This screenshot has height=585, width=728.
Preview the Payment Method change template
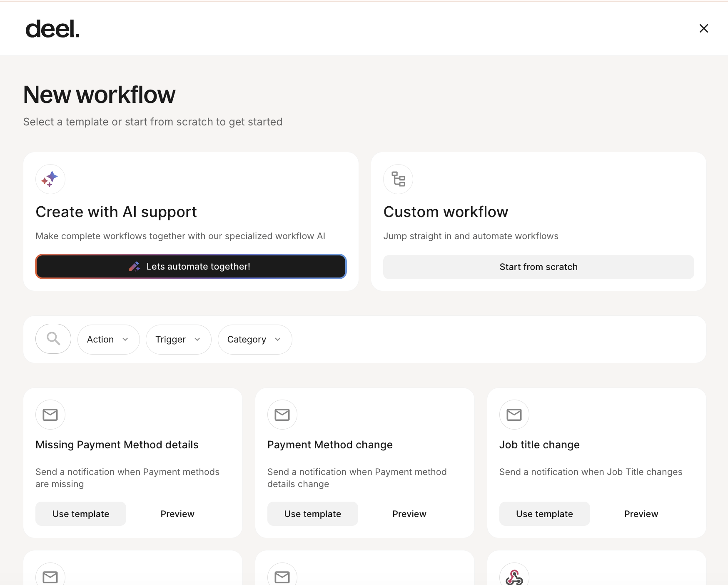point(409,514)
